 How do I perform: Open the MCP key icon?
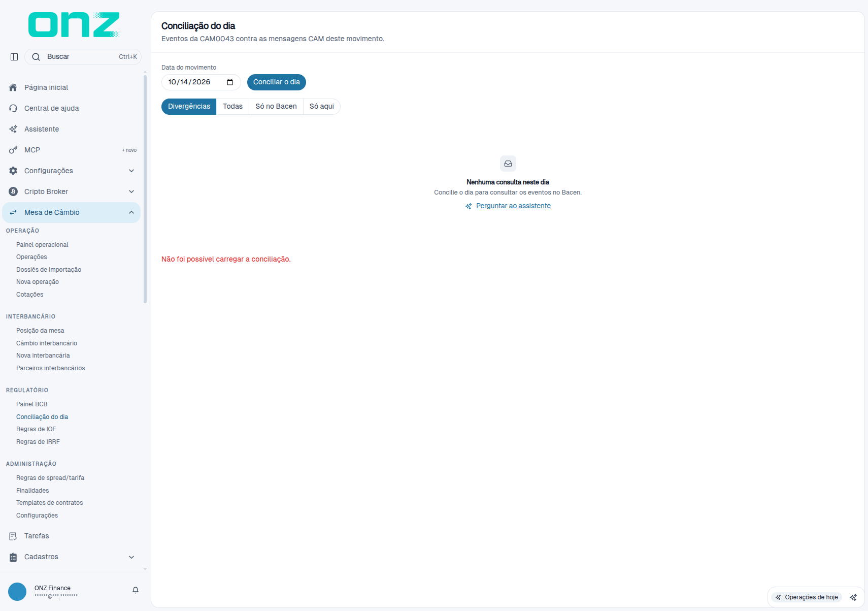[x=13, y=150]
